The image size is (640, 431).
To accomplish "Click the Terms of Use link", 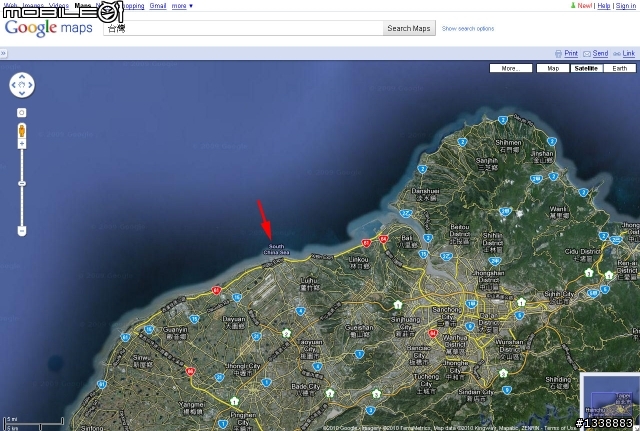I will click(560, 428).
